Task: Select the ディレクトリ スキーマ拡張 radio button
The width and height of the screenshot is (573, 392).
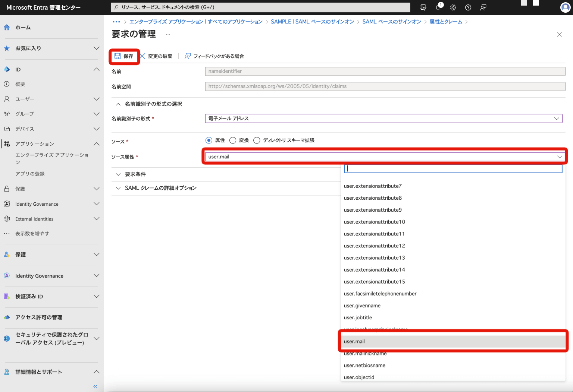Action: pos(257,140)
